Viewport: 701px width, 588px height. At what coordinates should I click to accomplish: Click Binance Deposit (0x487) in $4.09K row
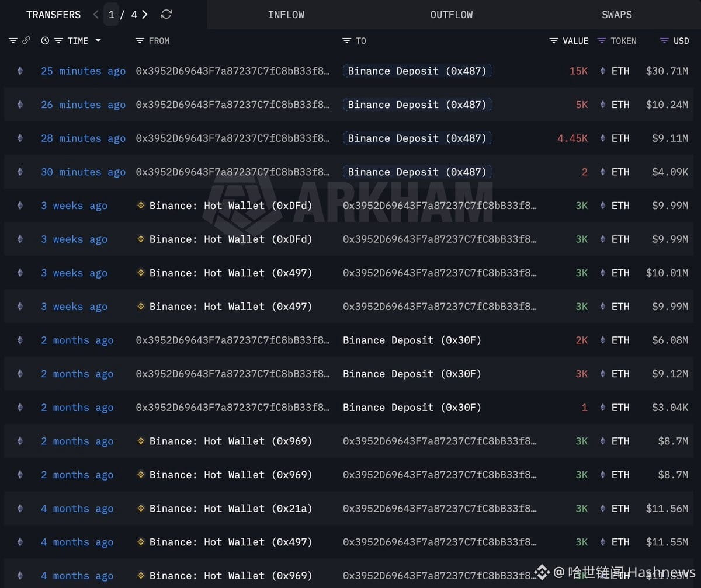[417, 172]
